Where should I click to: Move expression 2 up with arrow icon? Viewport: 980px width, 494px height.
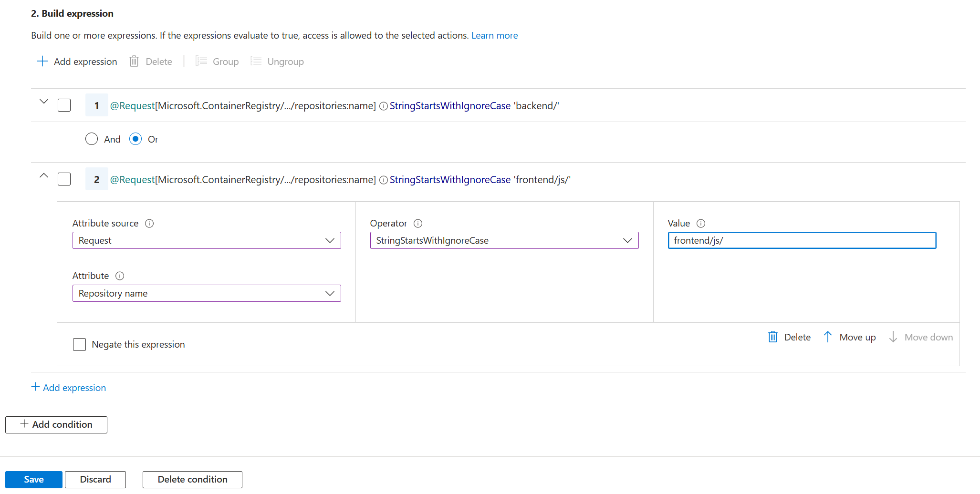tap(828, 337)
